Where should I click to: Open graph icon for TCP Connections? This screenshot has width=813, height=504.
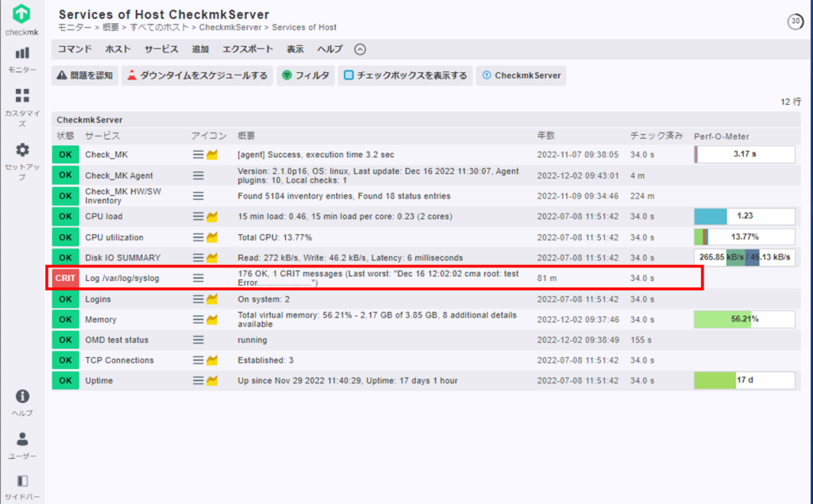click(212, 360)
